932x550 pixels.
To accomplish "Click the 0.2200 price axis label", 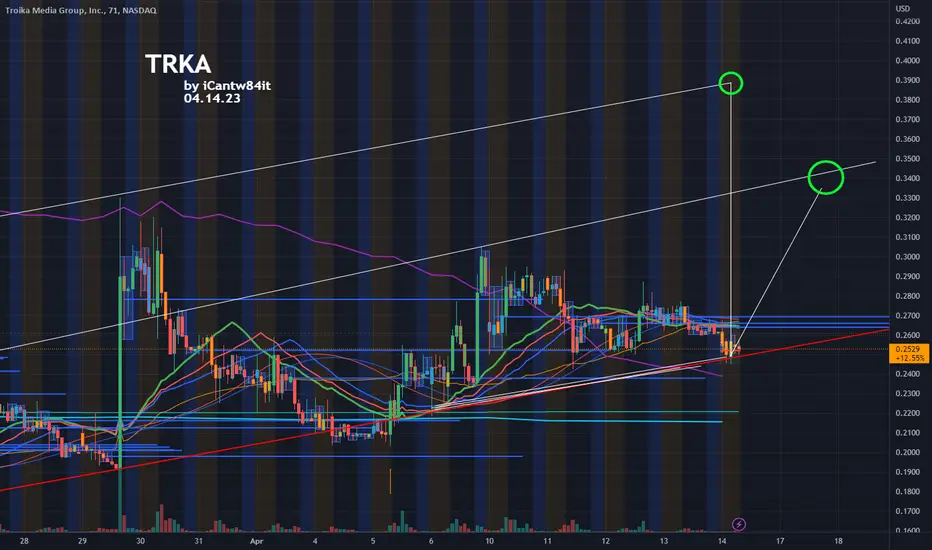I will click(x=908, y=413).
